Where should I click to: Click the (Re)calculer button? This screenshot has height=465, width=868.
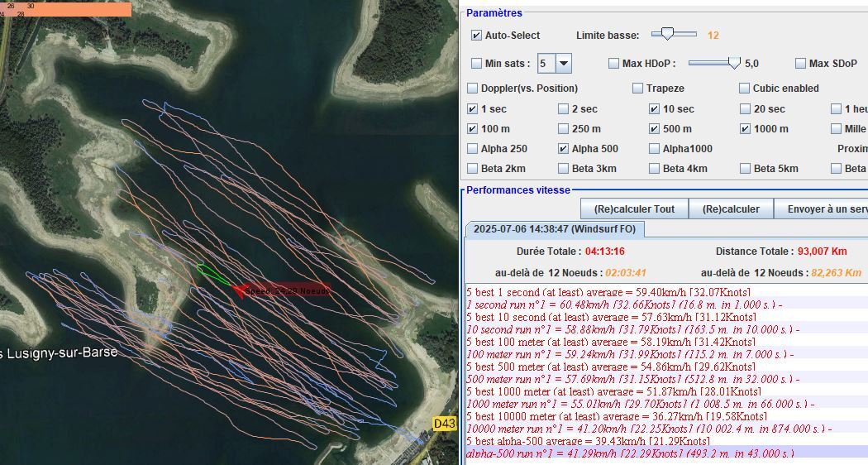[x=731, y=209]
